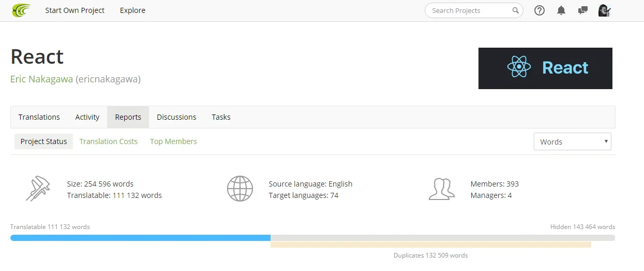Image resolution: width=644 pixels, height=271 pixels.
Task: Click the React project logo banner
Action: [x=545, y=68]
